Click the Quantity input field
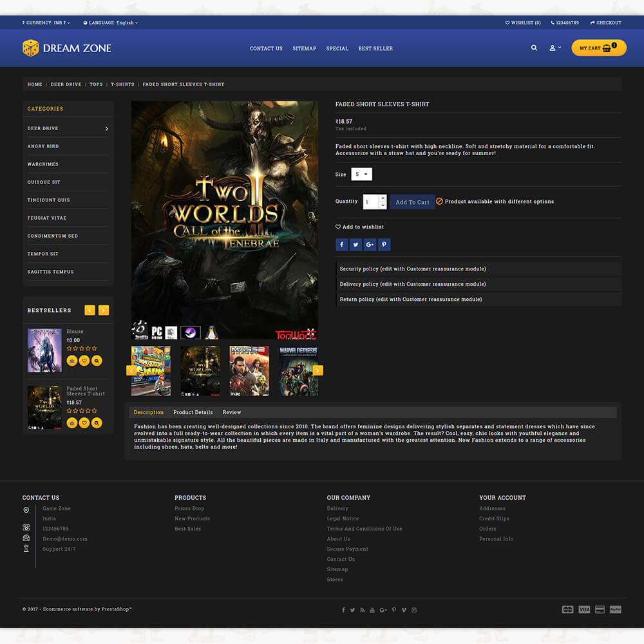 370,202
